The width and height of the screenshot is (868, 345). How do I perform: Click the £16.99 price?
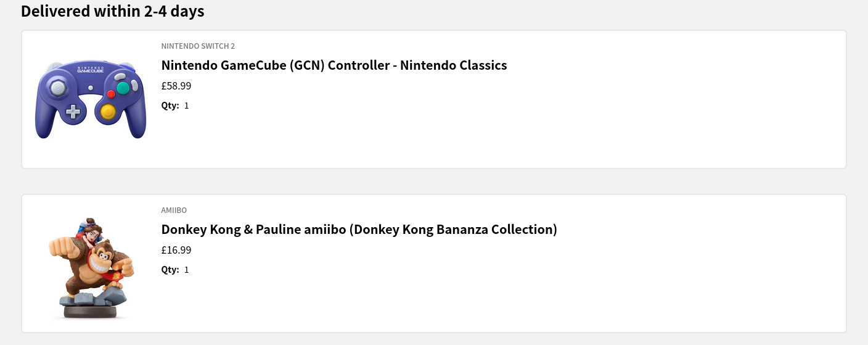[x=176, y=250]
